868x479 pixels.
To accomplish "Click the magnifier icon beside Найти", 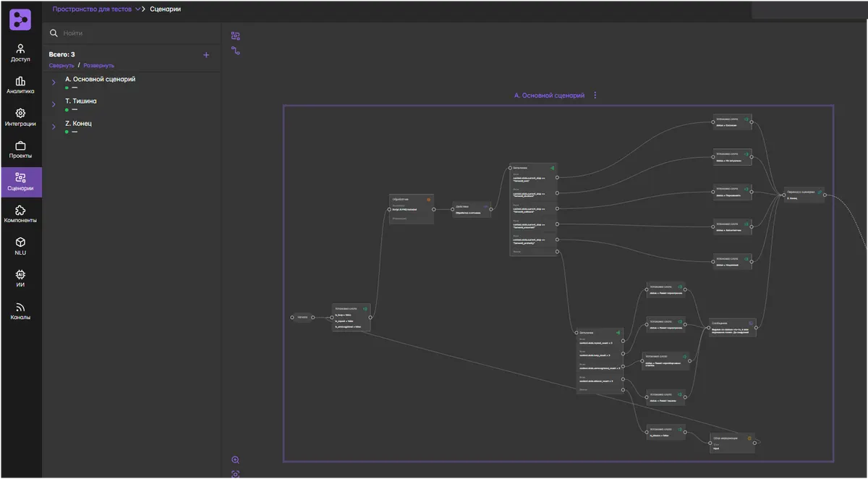I will click(x=54, y=33).
